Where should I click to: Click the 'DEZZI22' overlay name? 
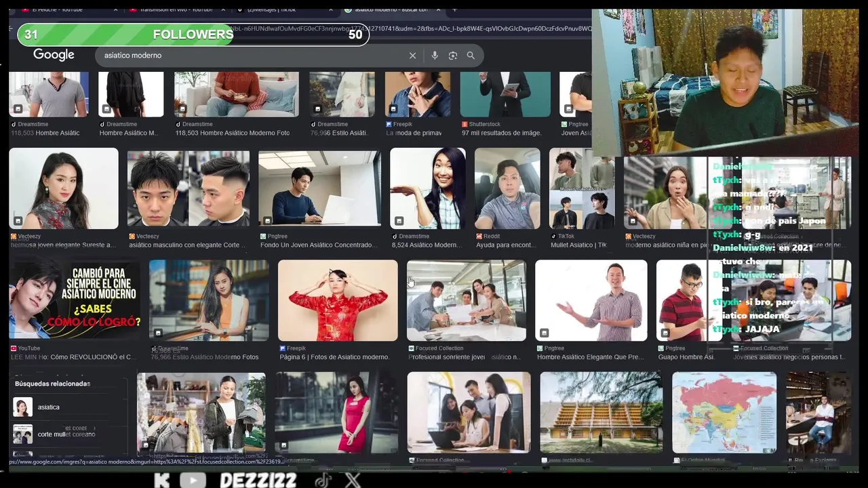pyautogui.click(x=258, y=481)
